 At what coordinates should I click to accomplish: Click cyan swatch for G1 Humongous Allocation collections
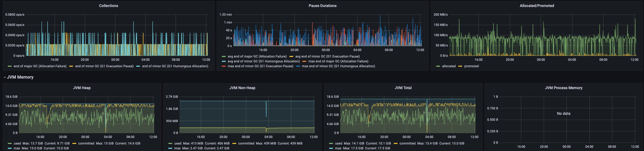coord(138,66)
